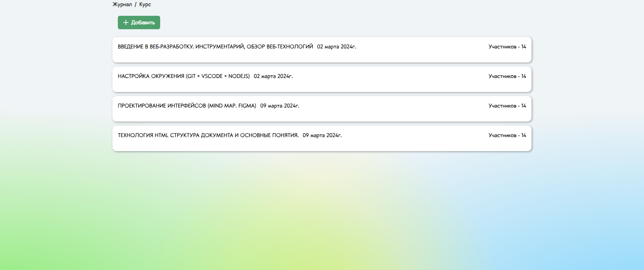Viewport: 644px width, 270px height.
Task: Click Участников - 14 on the ПРОЕКТИРОВАНИЕ ИНТЕРФЕЙСОВ lesson
Action: [x=507, y=106]
